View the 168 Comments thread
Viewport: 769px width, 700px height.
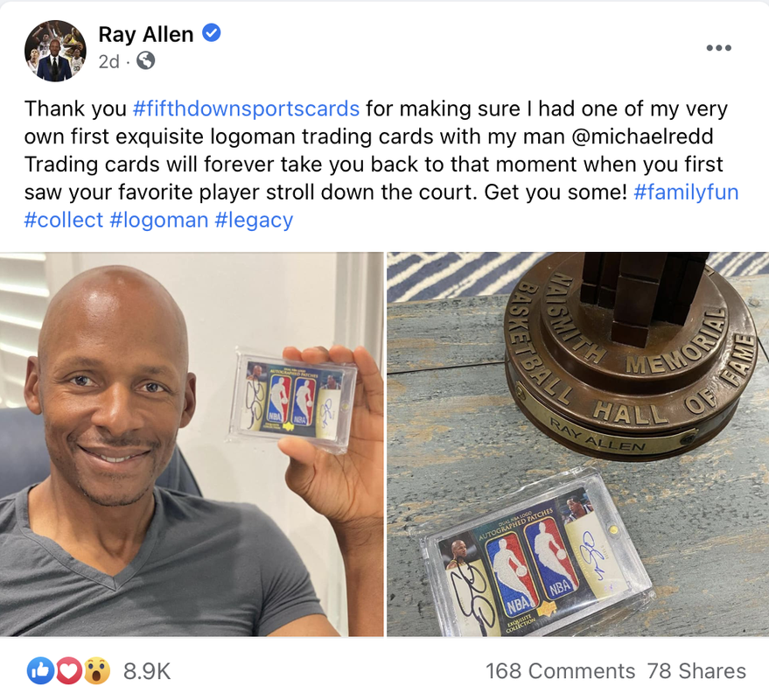point(560,671)
